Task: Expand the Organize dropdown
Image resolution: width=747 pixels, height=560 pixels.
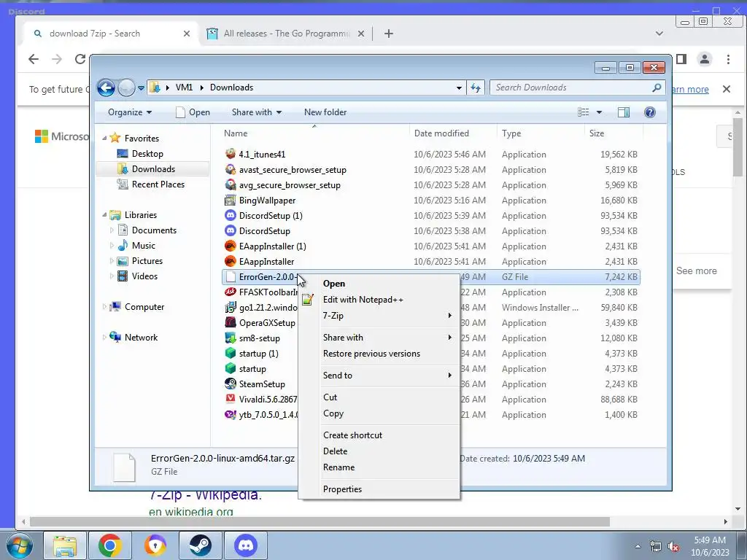Action: click(x=130, y=112)
